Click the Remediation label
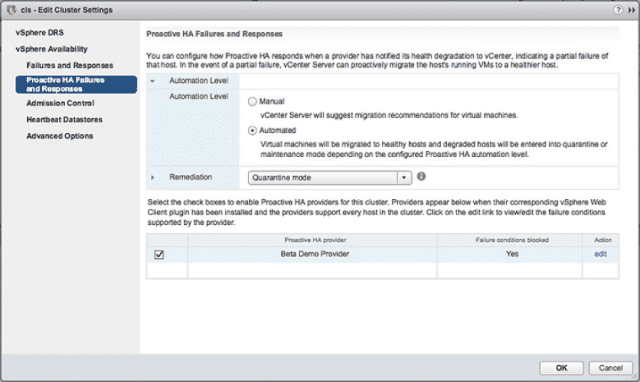Screen dimensions: 640x382 coord(191,177)
